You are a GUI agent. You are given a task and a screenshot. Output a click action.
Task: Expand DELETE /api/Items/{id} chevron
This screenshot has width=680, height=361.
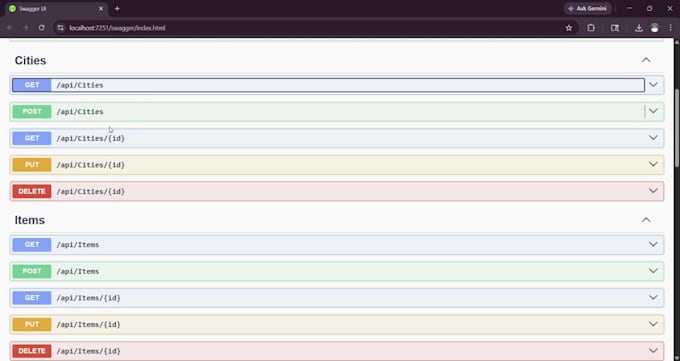tap(653, 351)
